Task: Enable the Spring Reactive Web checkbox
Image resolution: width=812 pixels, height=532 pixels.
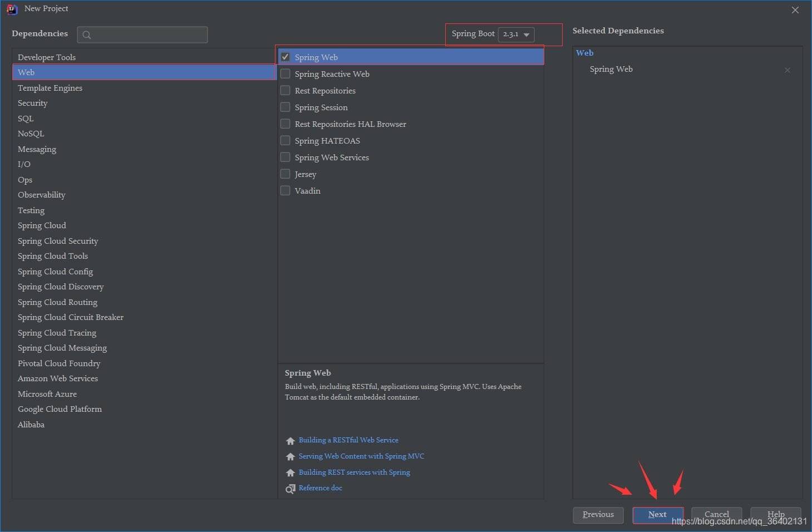Action: point(286,73)
